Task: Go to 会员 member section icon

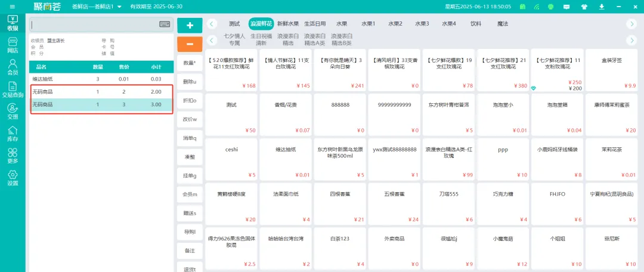Action: 13,67
